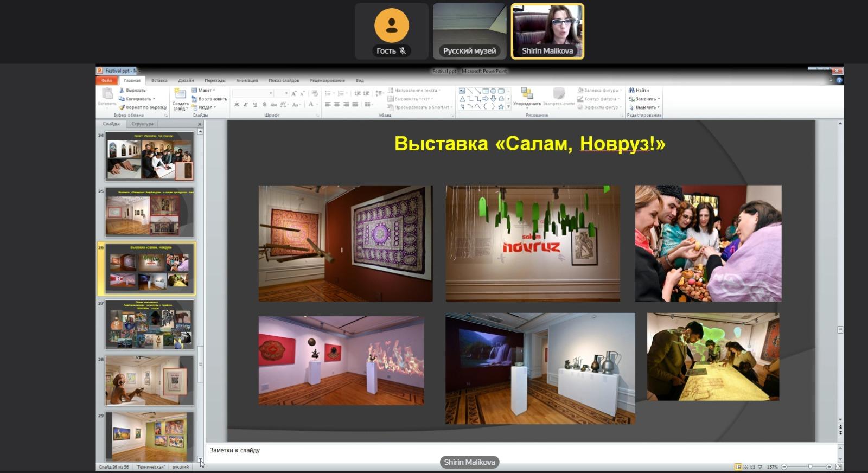
Task: Switch to Анимация ribbon tab
Action: [x=247, y=80]
